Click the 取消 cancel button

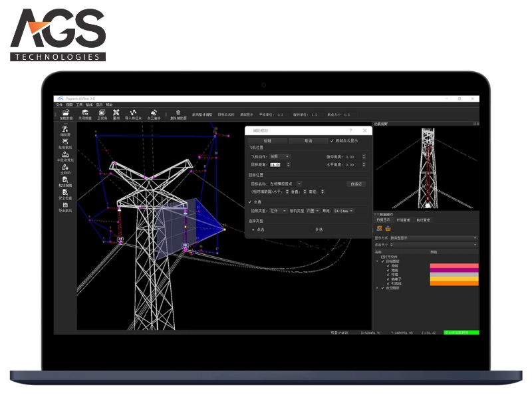click(309, 141)
